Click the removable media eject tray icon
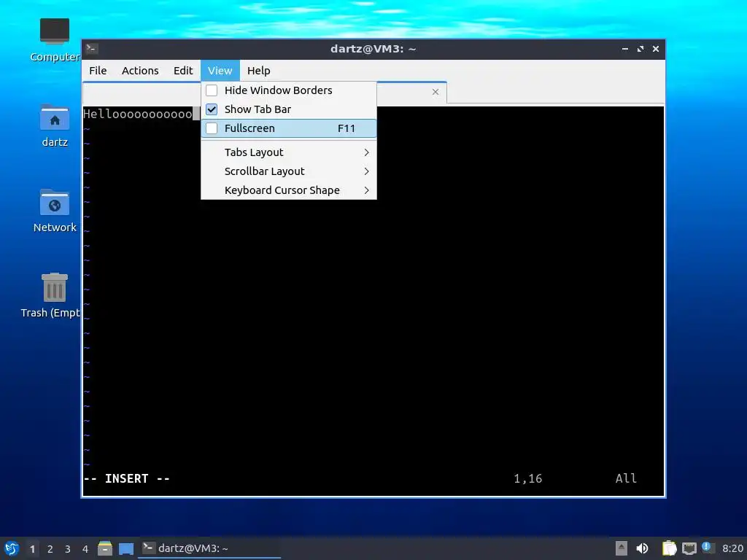The width and height of the screenshot is (747, 560). 622,548
